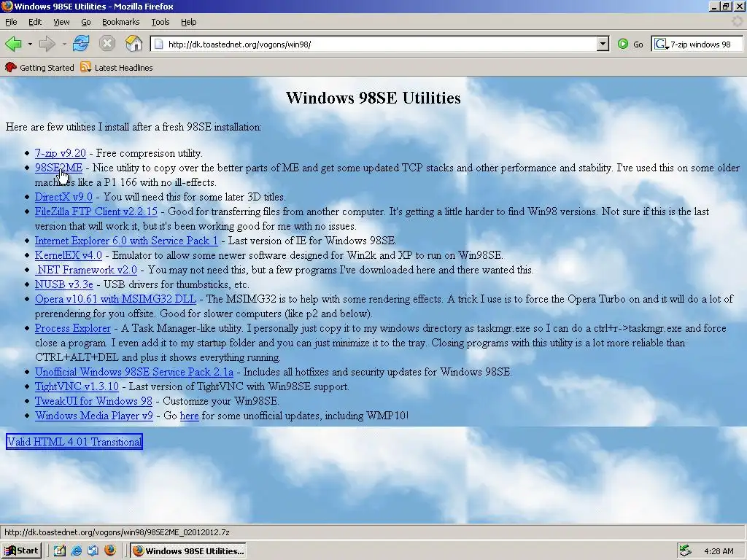Open the search engine selector icon

tap(661, 44)
